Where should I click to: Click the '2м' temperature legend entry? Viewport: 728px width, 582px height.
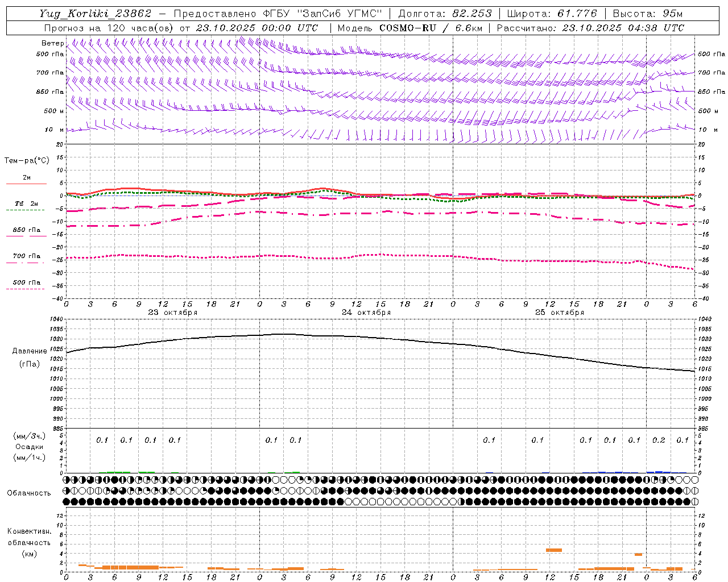pyautogui.click(x=27, y=177)
